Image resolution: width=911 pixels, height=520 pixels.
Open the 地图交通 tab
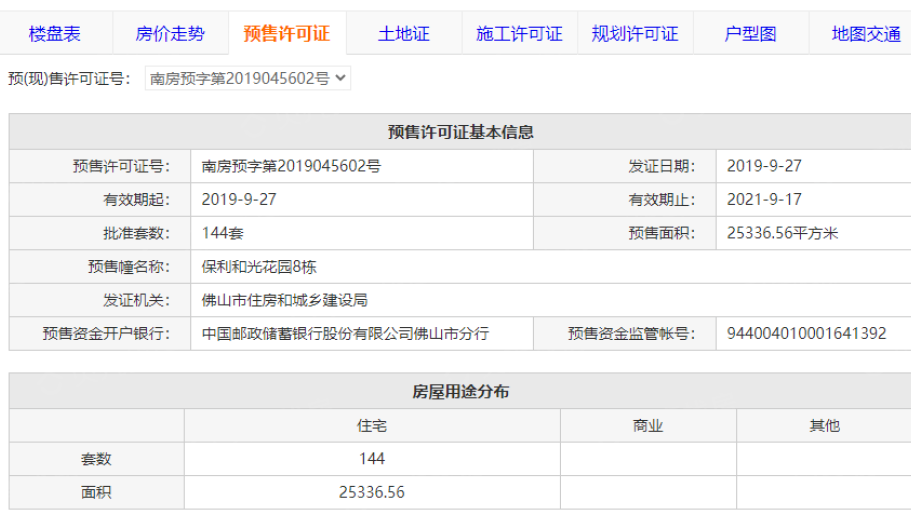(x=866, y=34)
